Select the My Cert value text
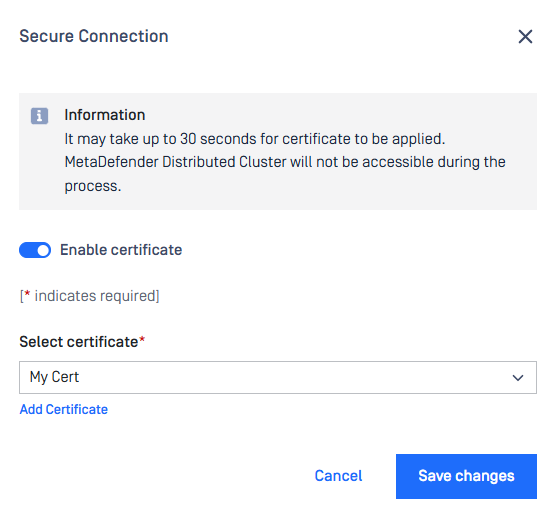 [54, 377]
